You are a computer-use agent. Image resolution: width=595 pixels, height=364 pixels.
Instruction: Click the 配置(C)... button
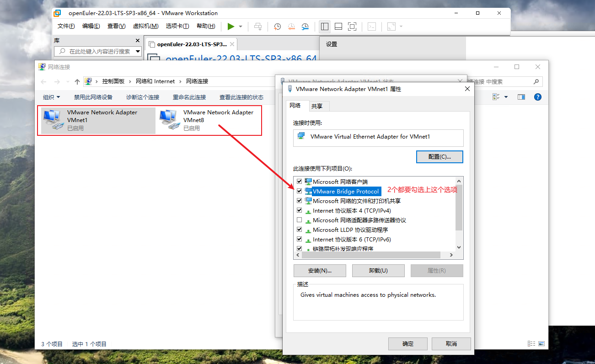[440, 157]
